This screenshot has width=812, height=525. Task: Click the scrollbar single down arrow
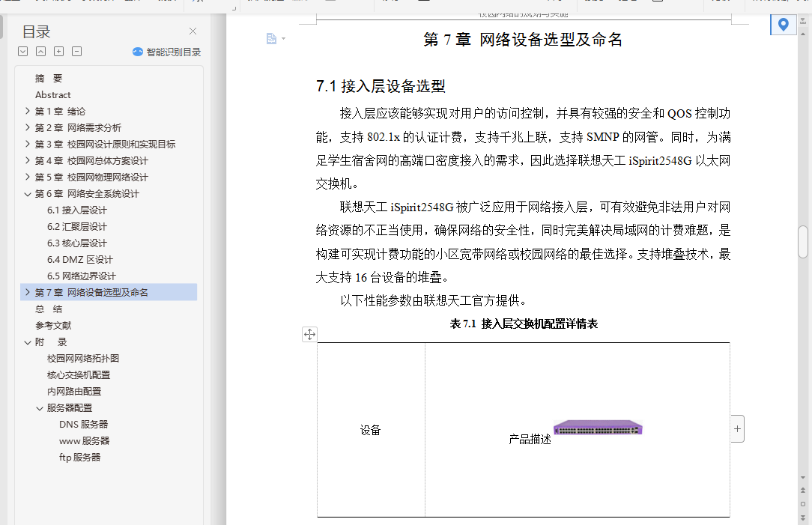click(803, 477)
